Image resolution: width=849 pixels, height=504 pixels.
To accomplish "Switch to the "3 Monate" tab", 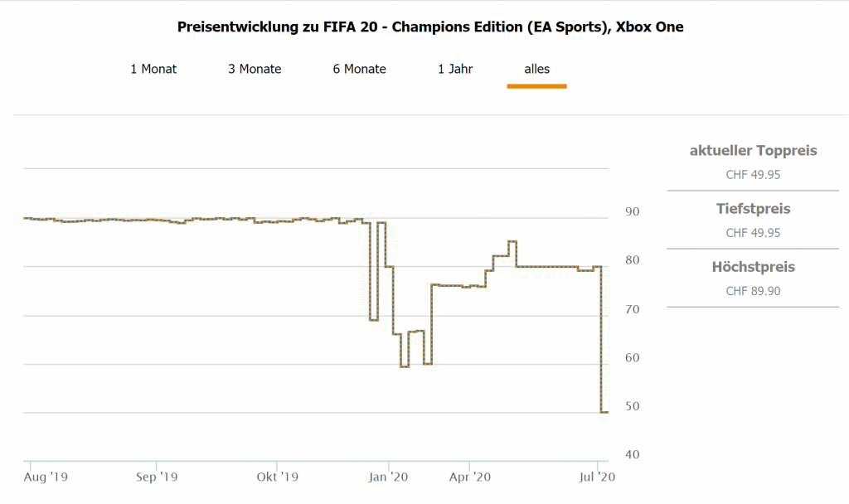I will 255,69.
